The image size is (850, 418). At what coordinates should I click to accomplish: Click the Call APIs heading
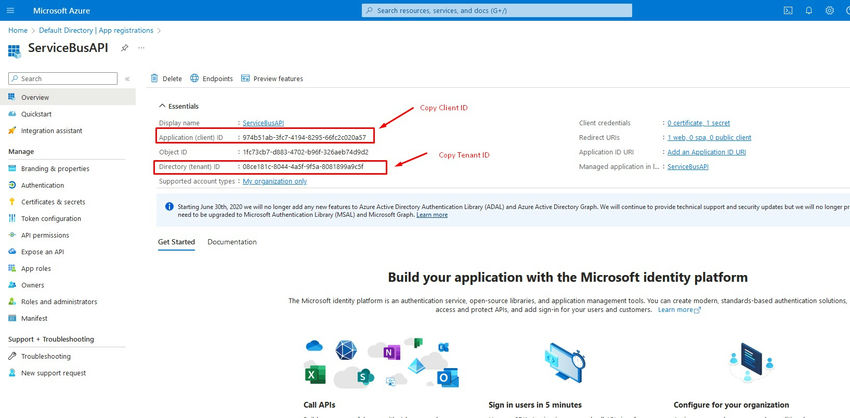click(x=319, y=405)
